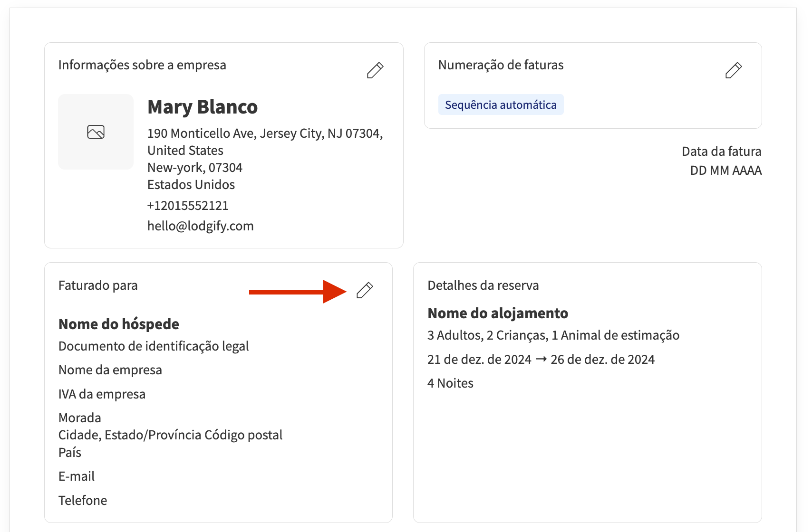Screen dimensions: 812x532
Task: Click the DD MM AAAA date placeholder
Action: tap(725, 171)
